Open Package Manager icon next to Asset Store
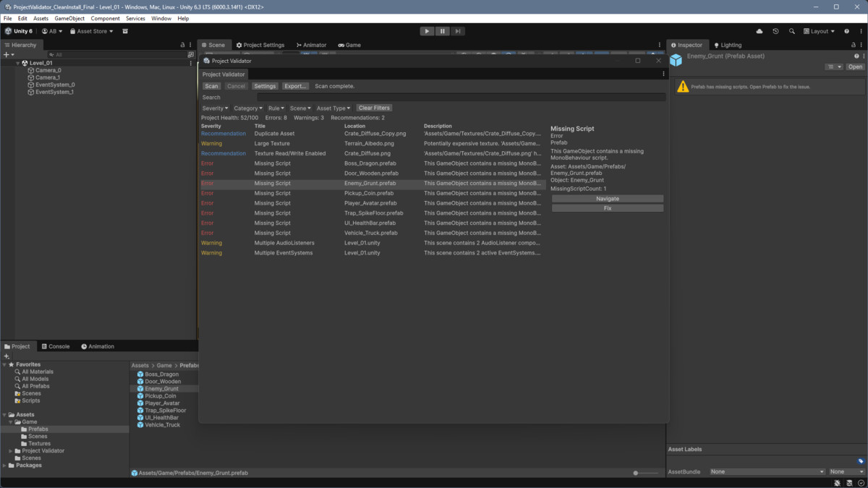868x488 pixels. [125, 31]
